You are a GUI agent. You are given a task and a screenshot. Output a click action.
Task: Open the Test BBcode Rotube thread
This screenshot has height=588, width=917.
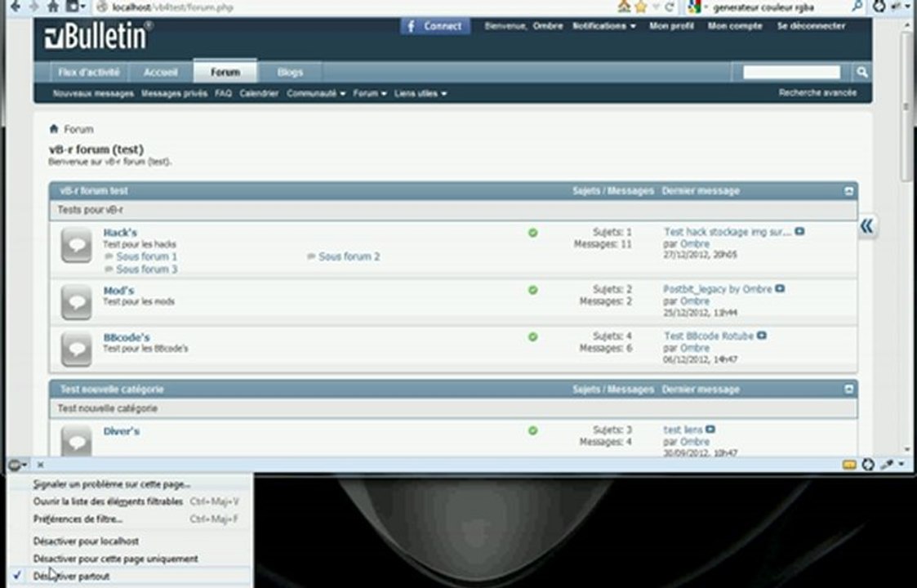709,336
